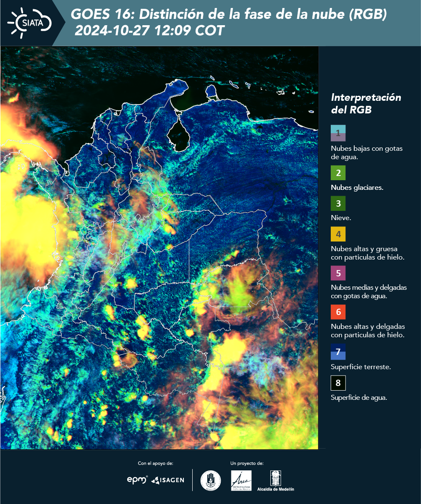This screenshot has height=504, width=421.
Task: Click the ISAGEN logo
Action: [168, 480]
